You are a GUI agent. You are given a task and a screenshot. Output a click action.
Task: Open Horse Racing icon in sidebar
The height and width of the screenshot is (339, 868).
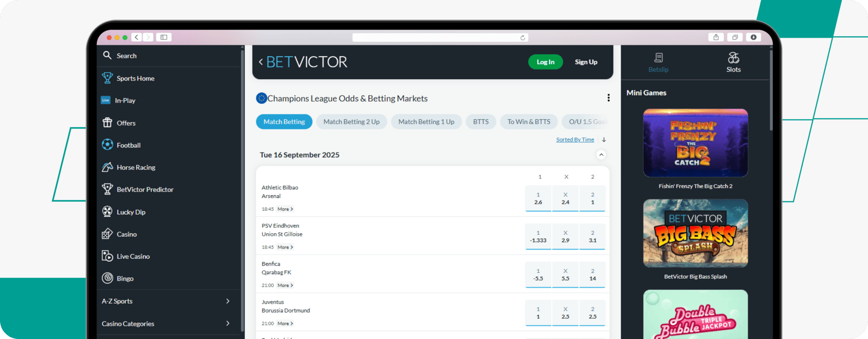click(107, 167)
